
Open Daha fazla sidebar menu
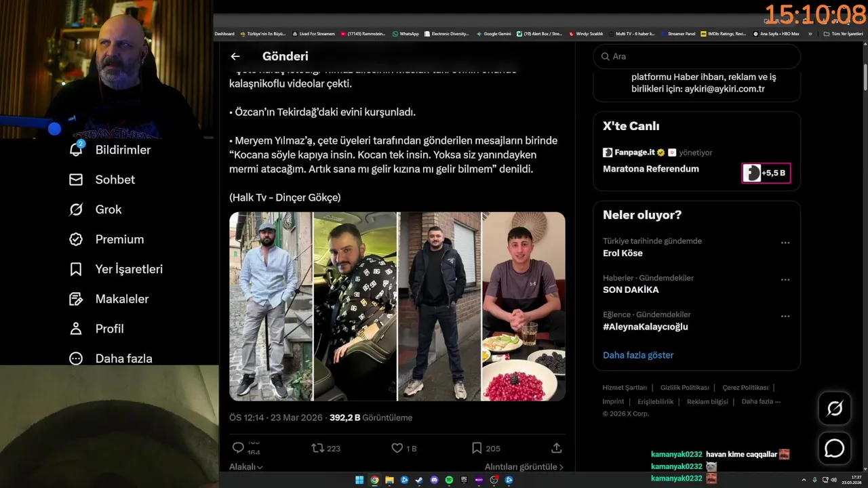110,359
